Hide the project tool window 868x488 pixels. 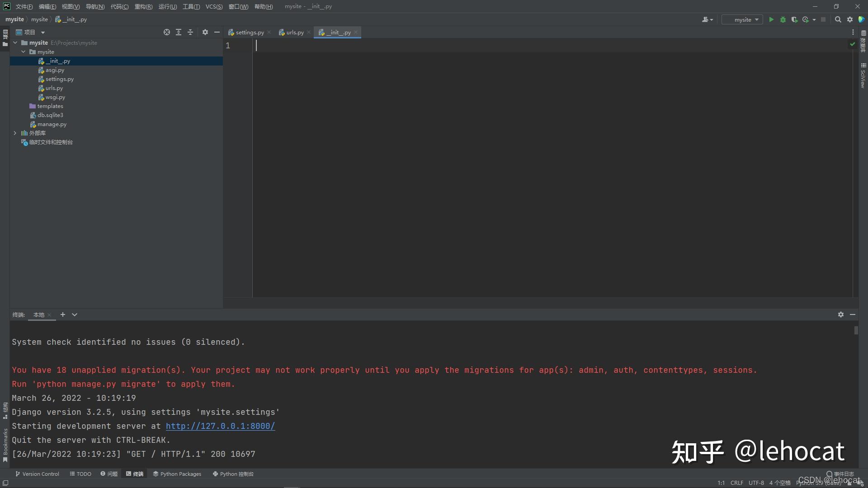[x=217, y=32]
